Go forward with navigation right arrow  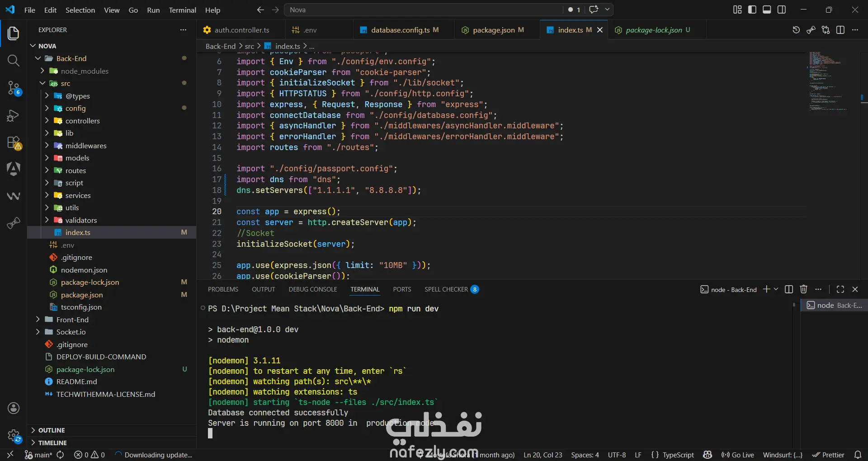tap(275, 9)
